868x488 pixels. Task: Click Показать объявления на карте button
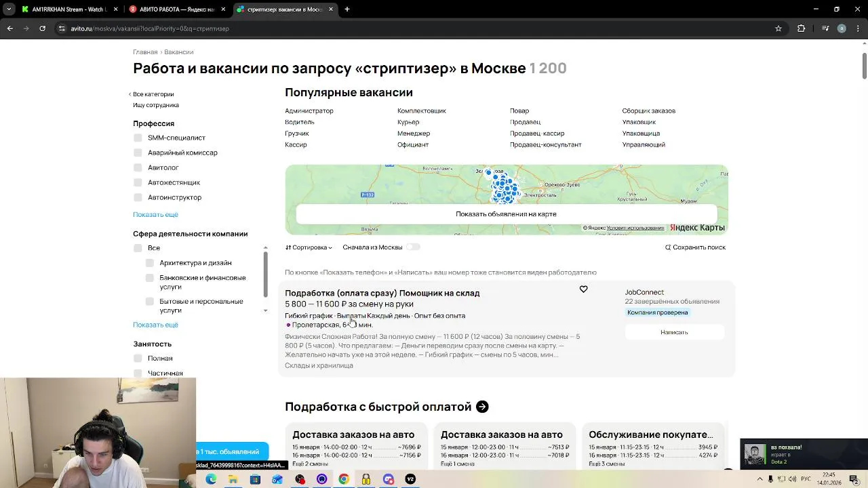(x=506, y=213)
